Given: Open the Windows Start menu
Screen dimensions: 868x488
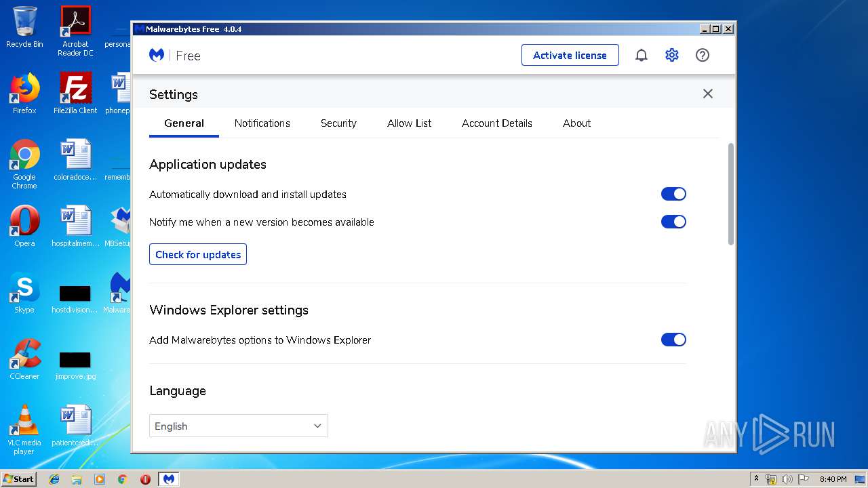Looking at the screenshot, I should [19, 479].
